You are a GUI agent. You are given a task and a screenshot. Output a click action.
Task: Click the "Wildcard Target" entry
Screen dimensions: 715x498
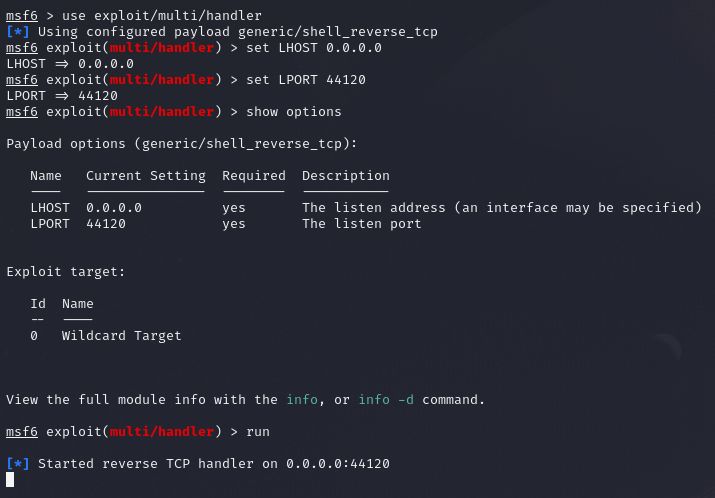[122, 336]
